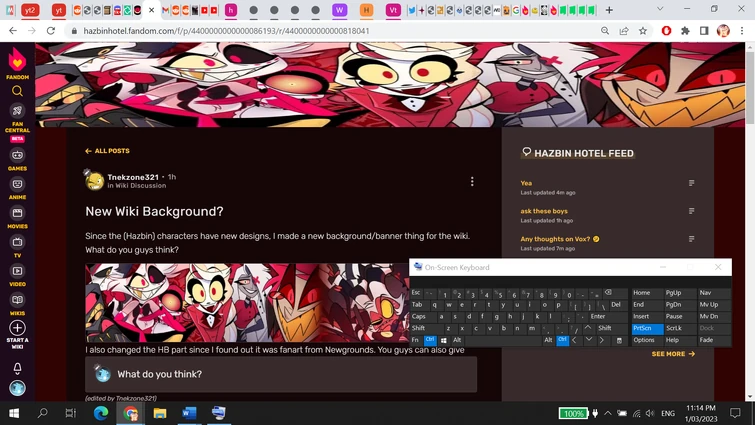Click the address bar URL
Screen dimensions: 755x425
(x=226, y=31)
